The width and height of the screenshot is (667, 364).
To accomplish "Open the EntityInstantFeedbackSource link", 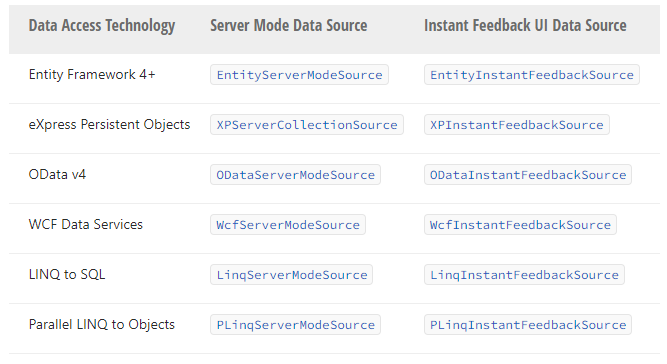I will (x=532, y=75).
